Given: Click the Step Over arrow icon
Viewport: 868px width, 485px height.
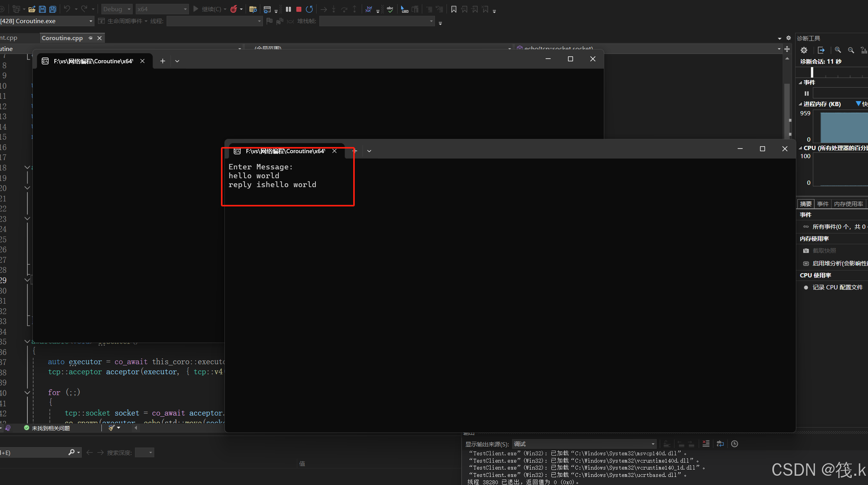Looking at the screenshot, I should coord(344,9).
